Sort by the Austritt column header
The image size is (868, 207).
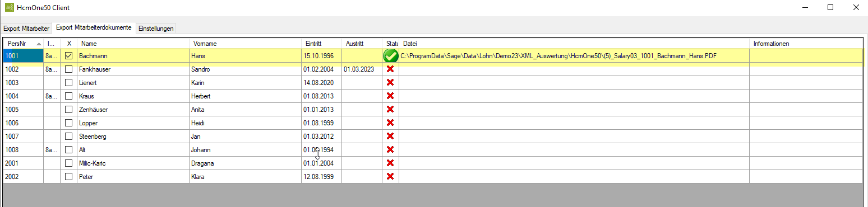pyautogui.click(x=362, y=43)
